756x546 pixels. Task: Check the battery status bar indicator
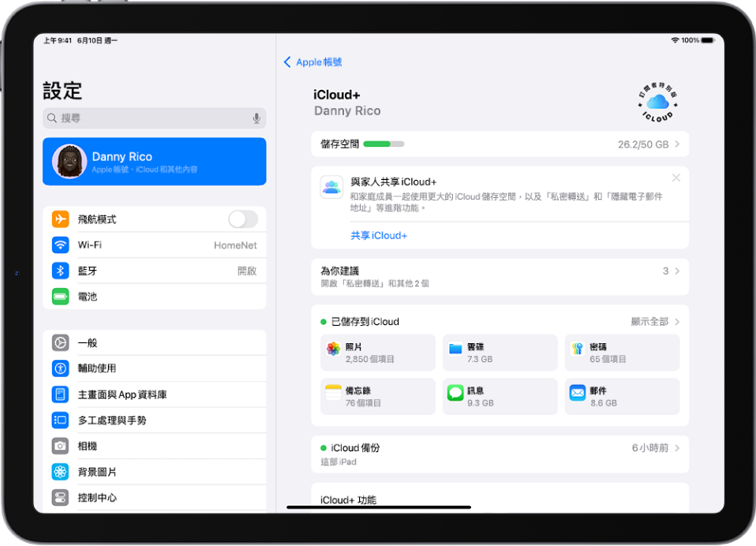(708, 40)
